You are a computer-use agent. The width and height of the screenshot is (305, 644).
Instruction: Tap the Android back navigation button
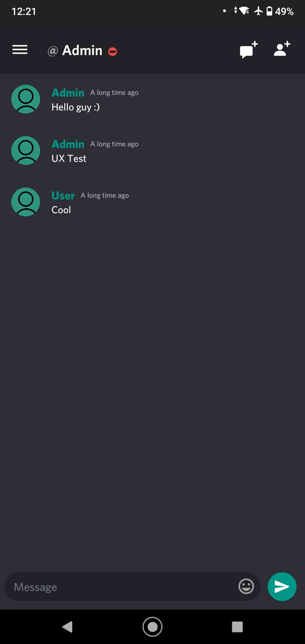point(67,627)
